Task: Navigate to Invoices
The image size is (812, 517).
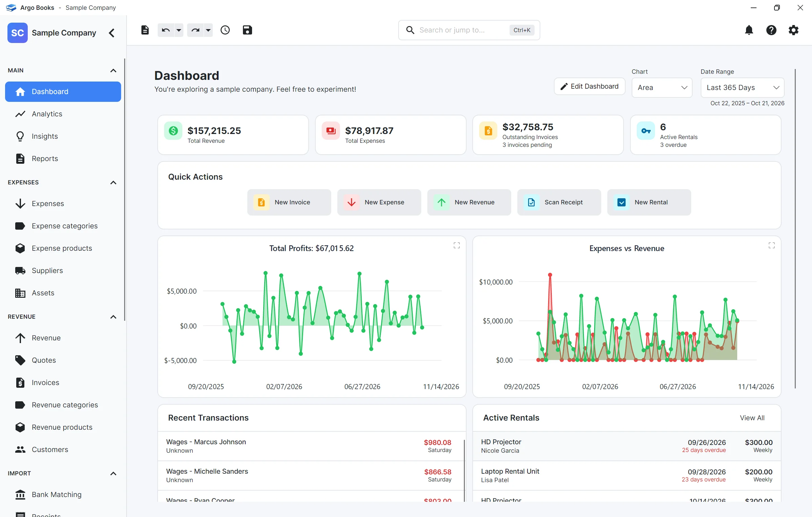Action: pyautogui.click(x=63, y=383)
